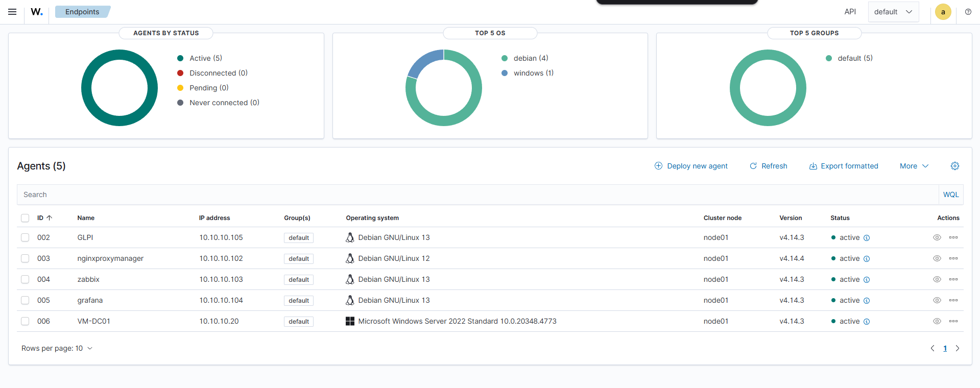Check the box for agent 005
Screen dimensions: 980x388
[x=25, y=300]
